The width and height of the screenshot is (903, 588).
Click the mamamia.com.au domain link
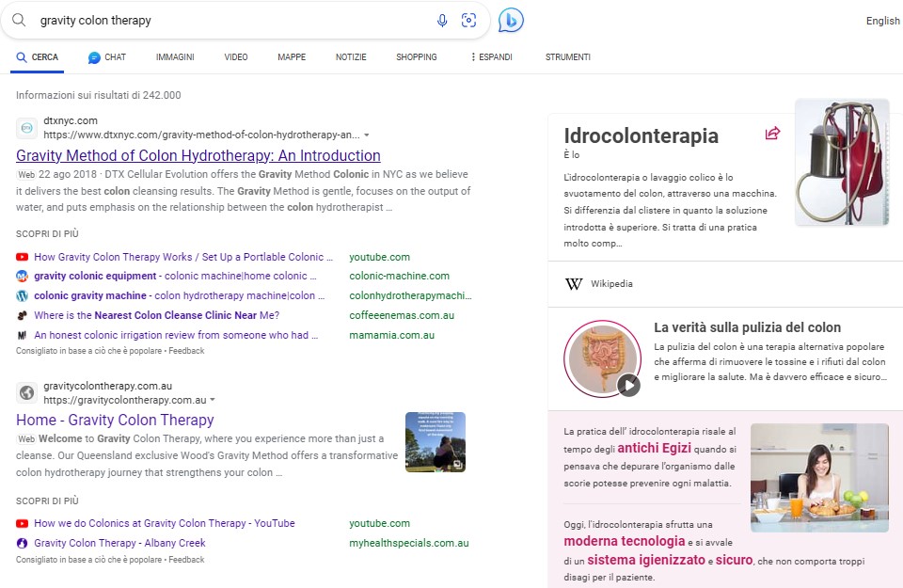tap(391, 335)
